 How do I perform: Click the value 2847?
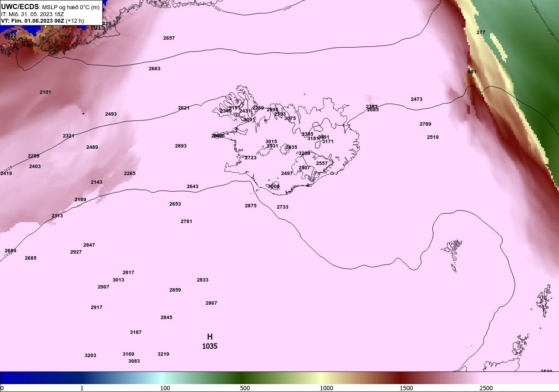pos(89,245)
